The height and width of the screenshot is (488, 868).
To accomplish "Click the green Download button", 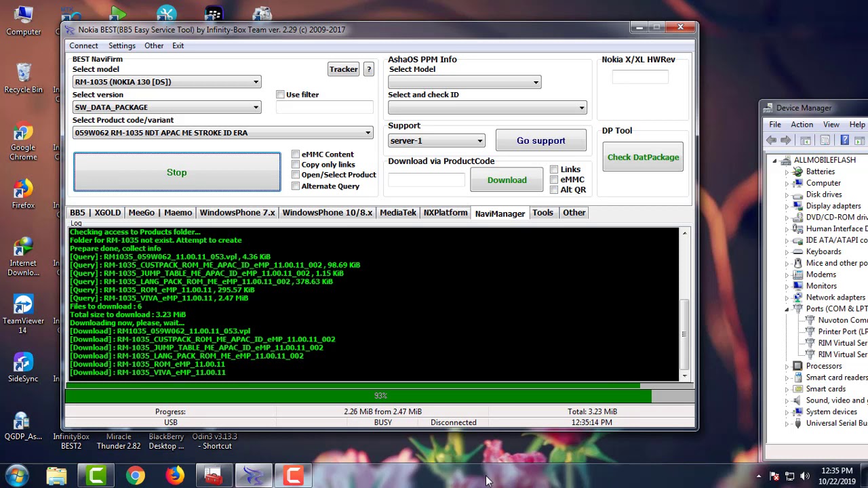I will pyautogui.click(x=507, y=180).
